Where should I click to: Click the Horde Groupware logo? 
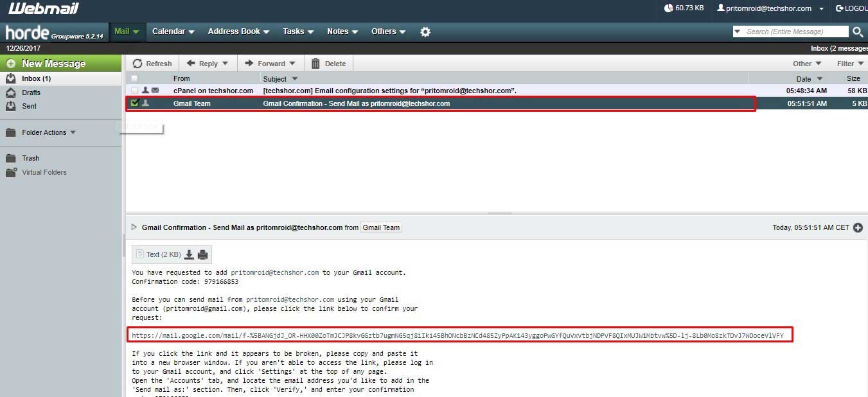pos(54,32)
